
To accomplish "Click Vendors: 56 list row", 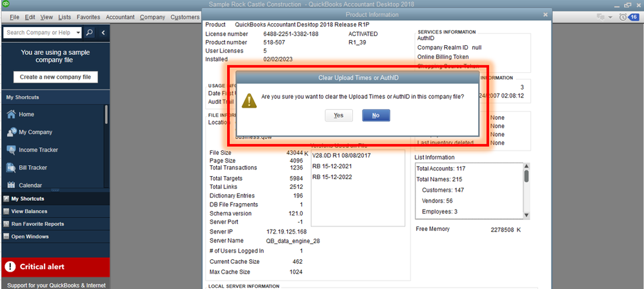I will click(437, 201).
